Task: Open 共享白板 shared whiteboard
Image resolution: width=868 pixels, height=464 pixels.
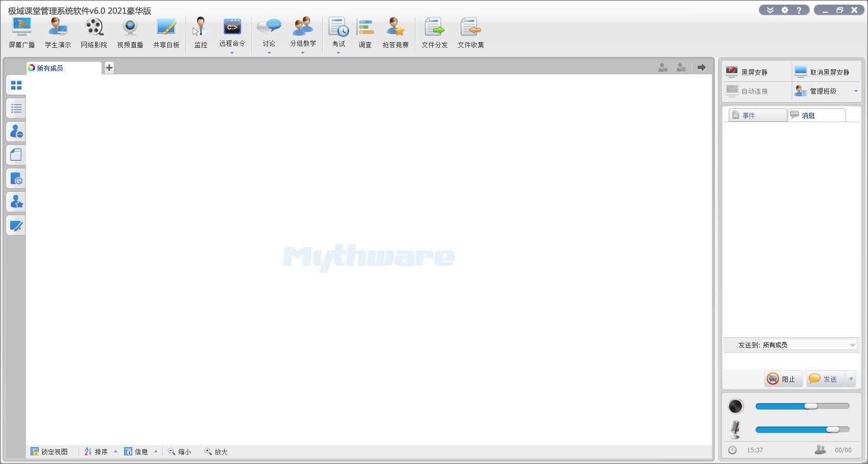Action: 166,33
